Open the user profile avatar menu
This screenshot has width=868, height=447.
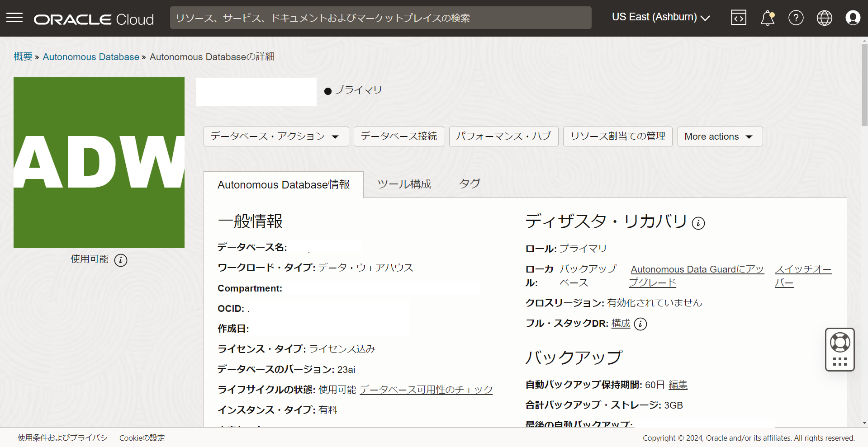(x=853, y=18)
